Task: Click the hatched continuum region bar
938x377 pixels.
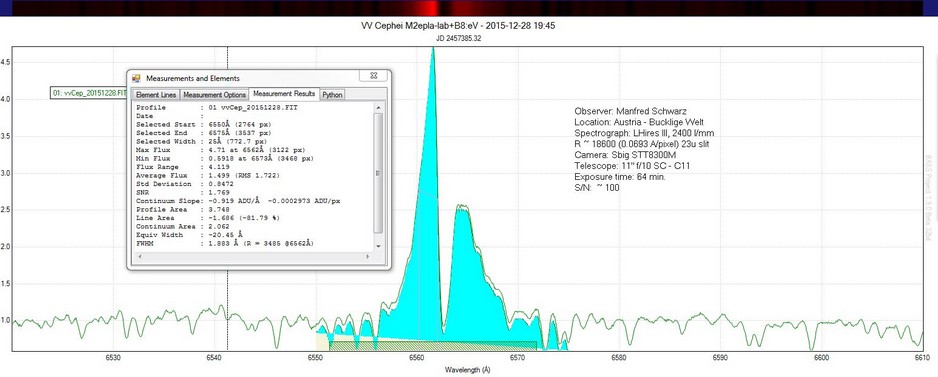Action: click(x=433, y=345)
